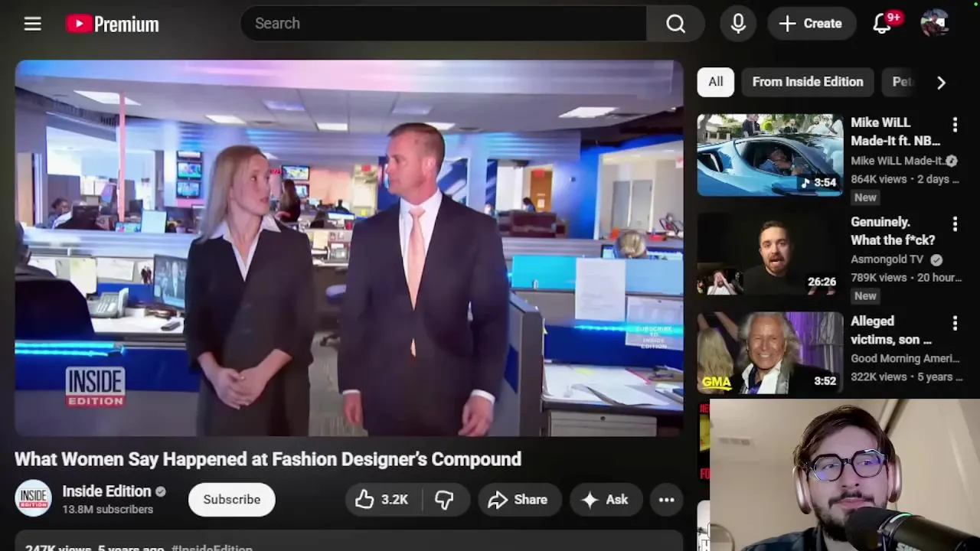Open options for Alleged victims video

click(x=955, y=323)
